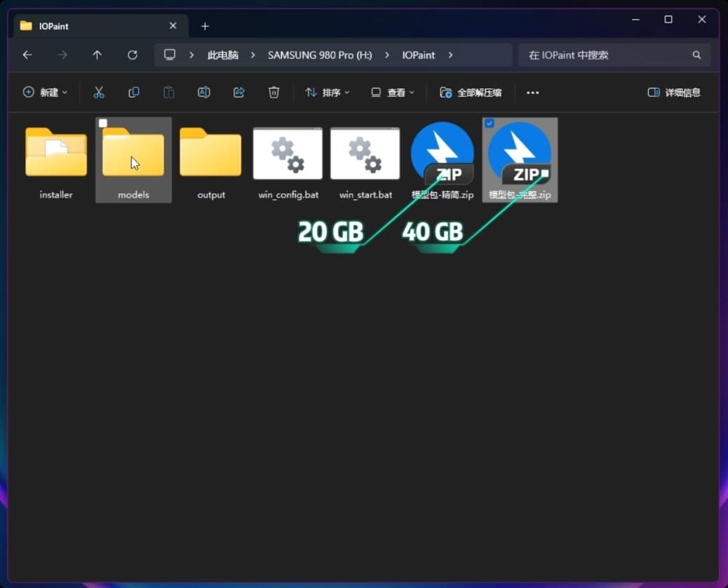Uncheck the 模型包-完整.zip selection checkbox
The width and height of the screenshot is (728, 588).
click(490, 123)
